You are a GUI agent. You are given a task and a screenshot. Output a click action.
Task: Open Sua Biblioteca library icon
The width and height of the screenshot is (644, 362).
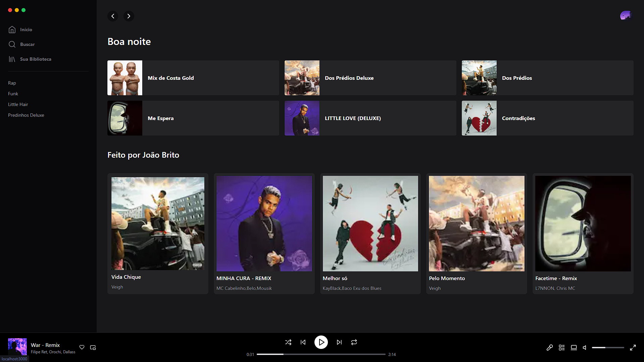coord(12,59)
